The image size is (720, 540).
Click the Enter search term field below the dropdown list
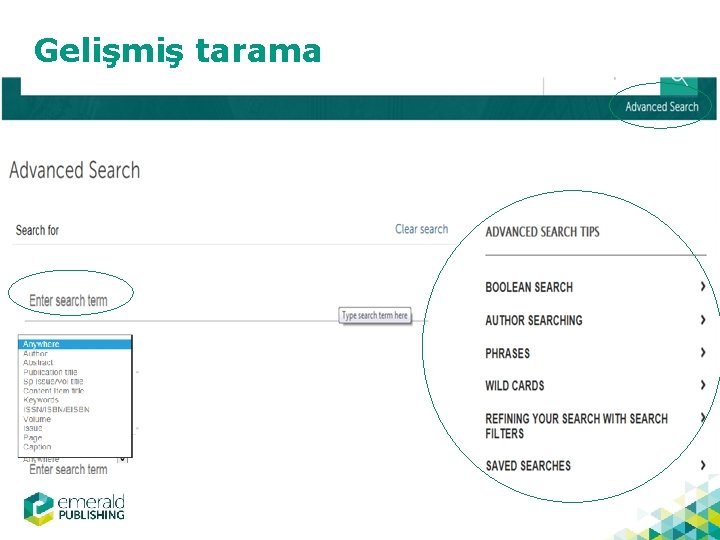tap(68, 469)
